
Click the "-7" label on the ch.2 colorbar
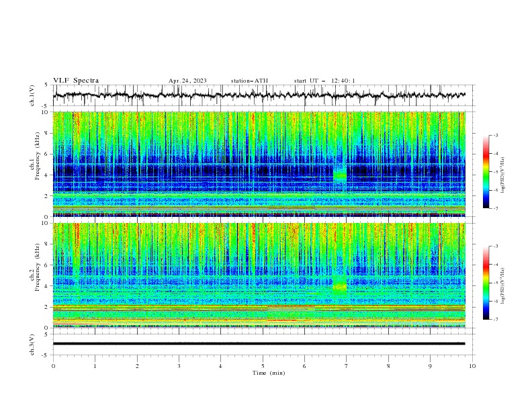tap(496, 320)
